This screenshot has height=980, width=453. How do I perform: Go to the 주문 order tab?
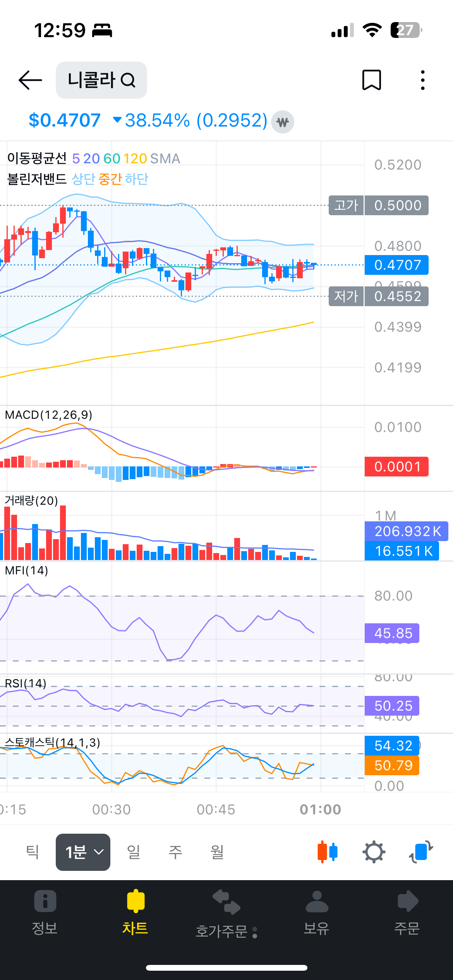pyautogui.click(x=407, y=912)
